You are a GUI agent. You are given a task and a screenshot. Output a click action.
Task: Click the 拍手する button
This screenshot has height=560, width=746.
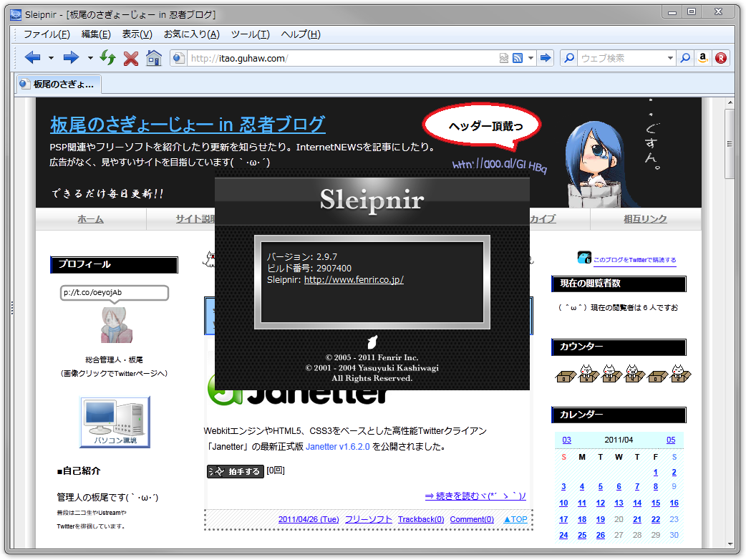pos(235,471)
